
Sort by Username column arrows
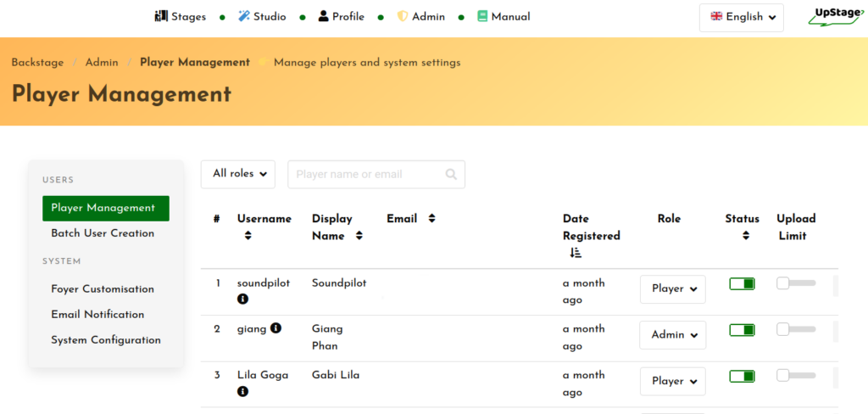click(x=248, y=236)
